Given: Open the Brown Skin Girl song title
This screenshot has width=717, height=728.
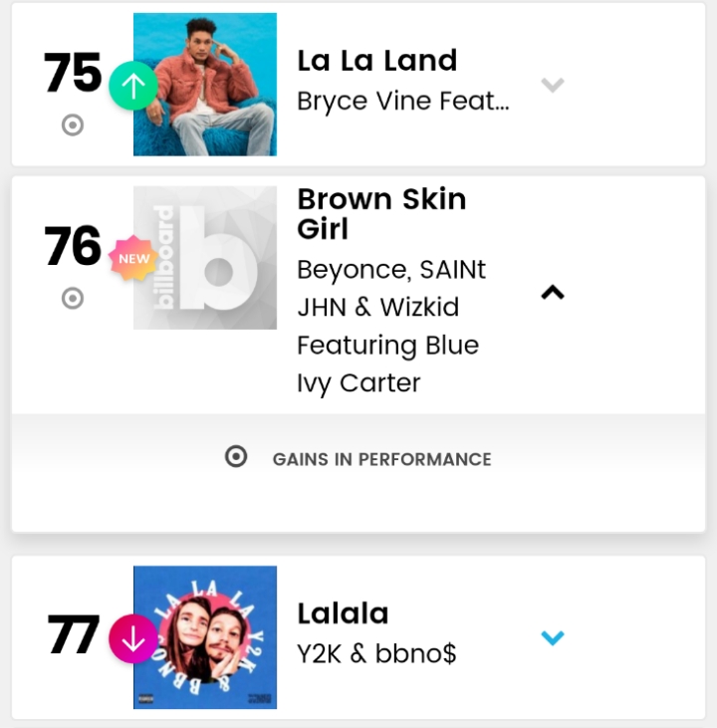Looking at the screenshot, I should click(x=381, y=214).
